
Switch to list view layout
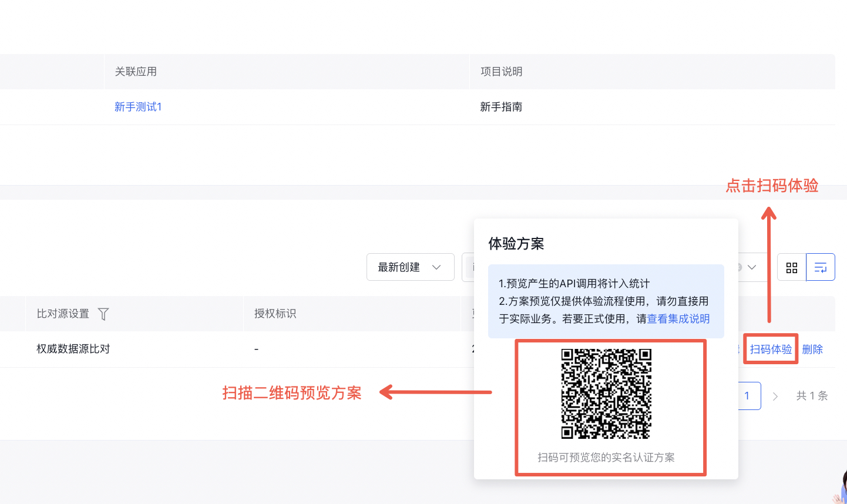(x=821, y=267)
